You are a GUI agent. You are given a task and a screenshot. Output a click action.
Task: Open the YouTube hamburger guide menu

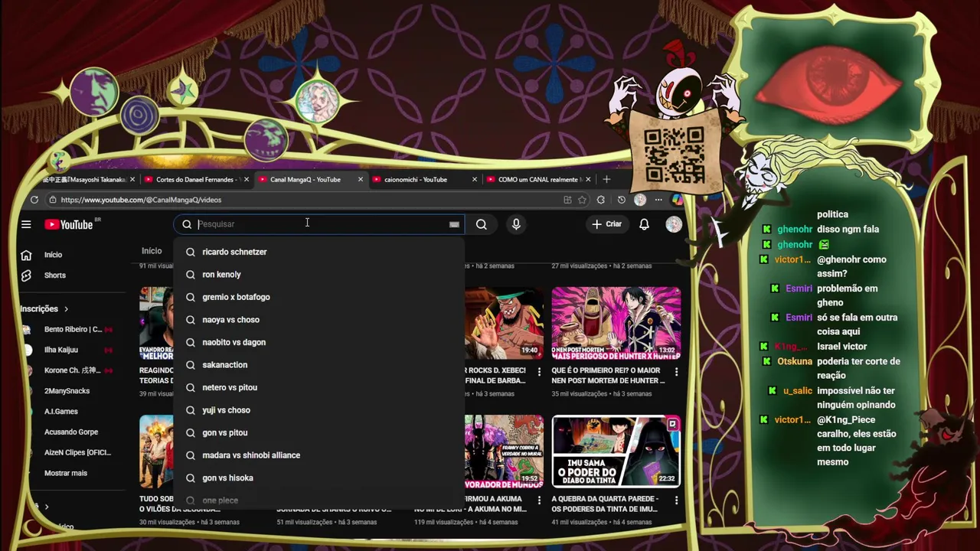click(x=26, y=224)
